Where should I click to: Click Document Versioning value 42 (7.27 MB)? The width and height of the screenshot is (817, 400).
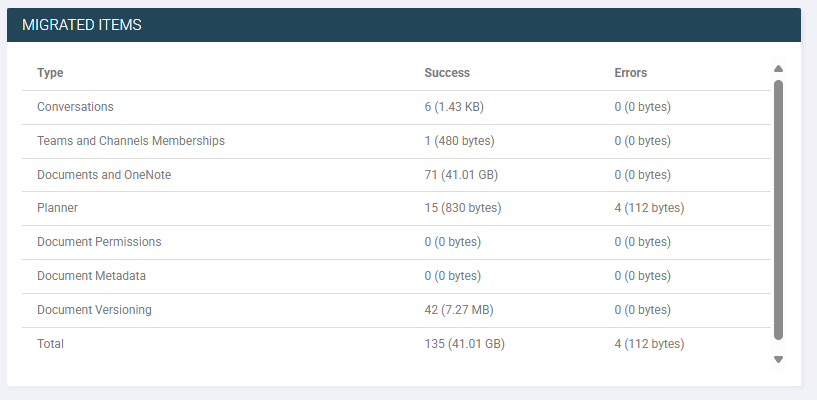[459, 310]
